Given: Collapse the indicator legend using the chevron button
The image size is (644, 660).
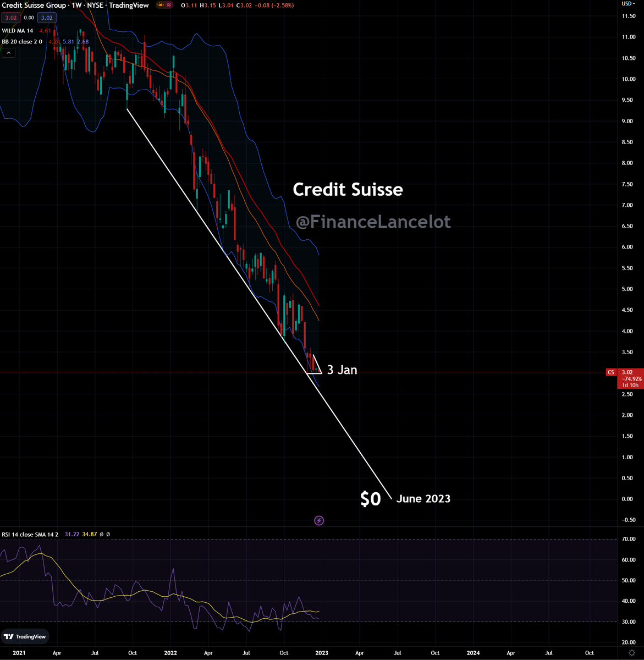Looking at the screenshot, I should click(x=8, y=52).
